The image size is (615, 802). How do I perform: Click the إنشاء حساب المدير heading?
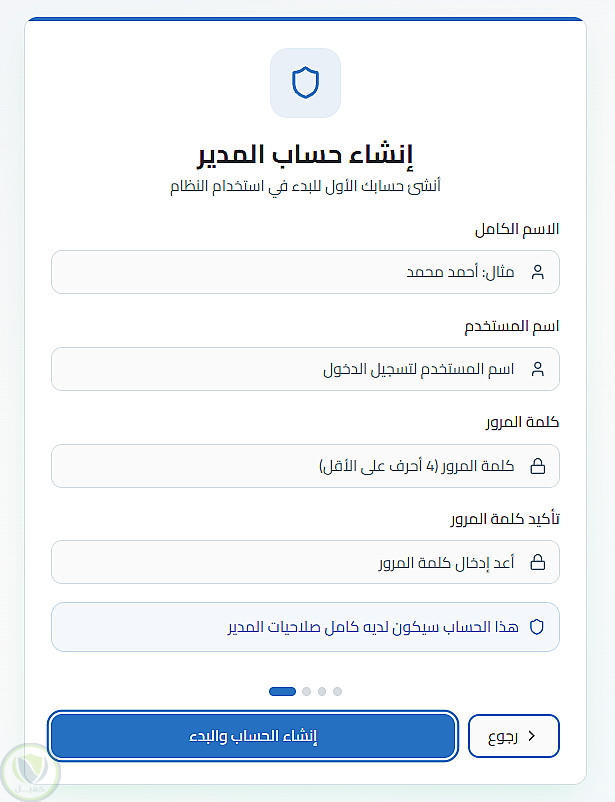pyautogui.click(x=305, y=155)
